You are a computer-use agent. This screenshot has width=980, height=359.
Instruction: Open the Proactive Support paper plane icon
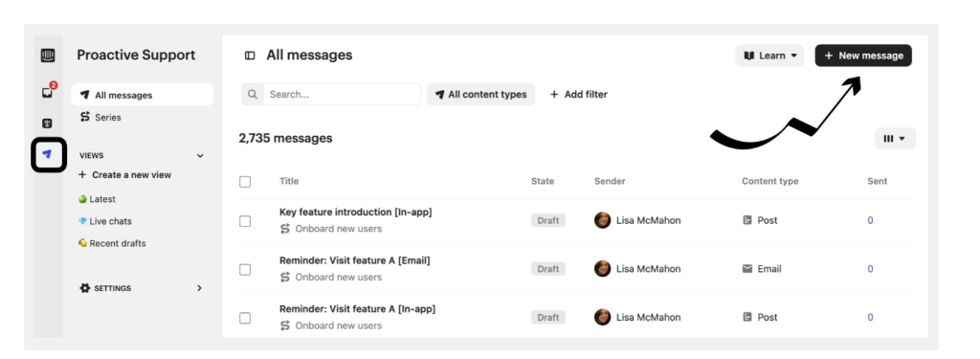click(x=48, y=154)
